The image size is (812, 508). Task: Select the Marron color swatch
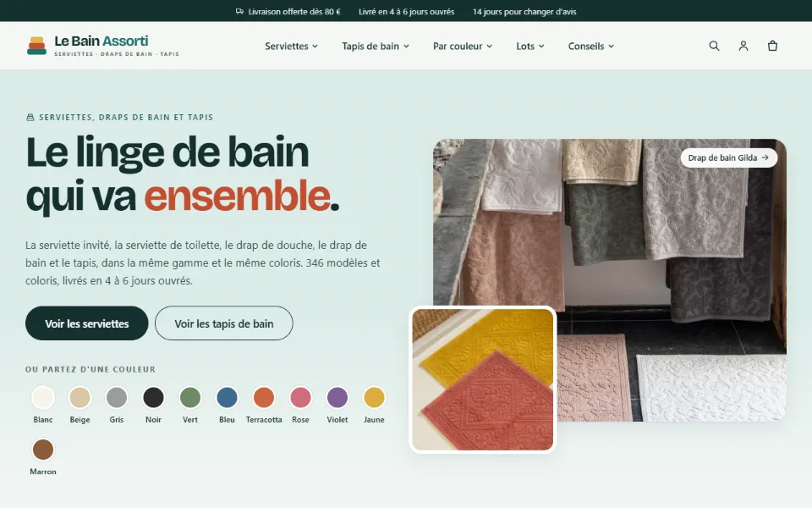coord(43,450)
